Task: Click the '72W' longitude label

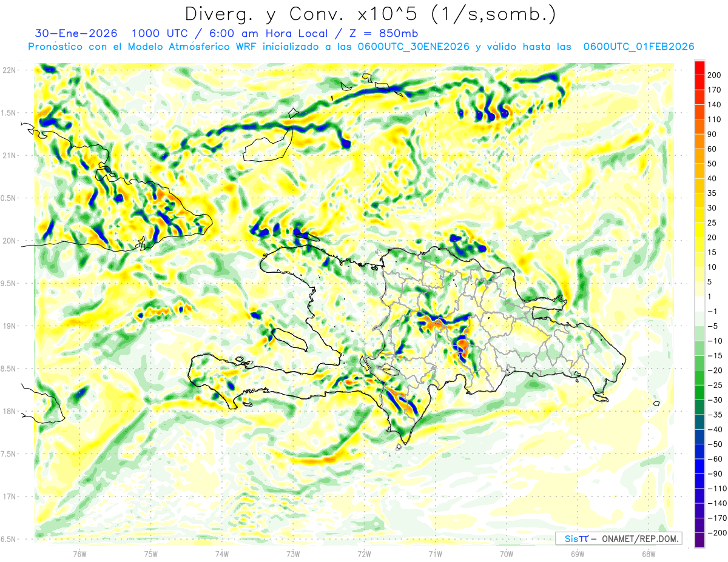Action: [364, 553]
